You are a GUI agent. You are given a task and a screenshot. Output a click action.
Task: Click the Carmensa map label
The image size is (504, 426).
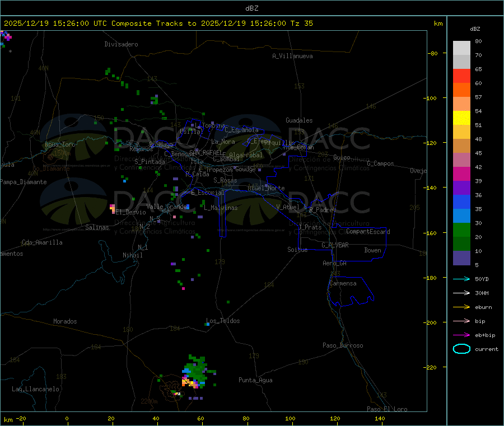(343, 283)
